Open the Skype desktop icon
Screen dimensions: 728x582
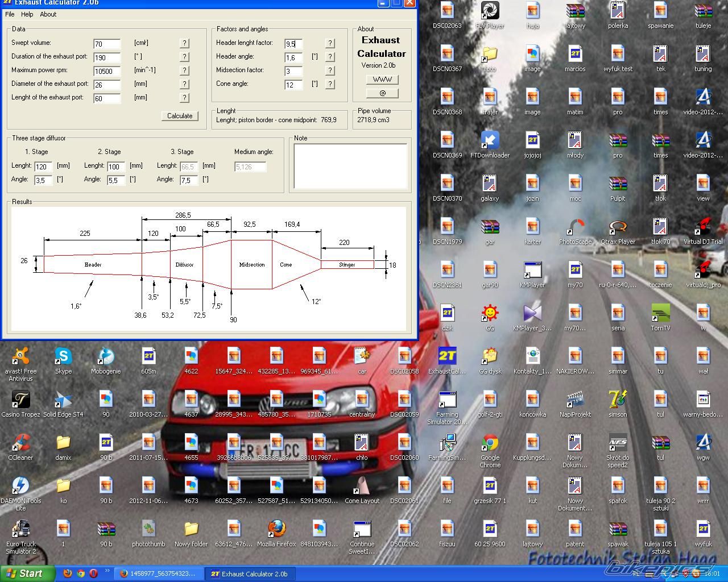click(63, 357)
